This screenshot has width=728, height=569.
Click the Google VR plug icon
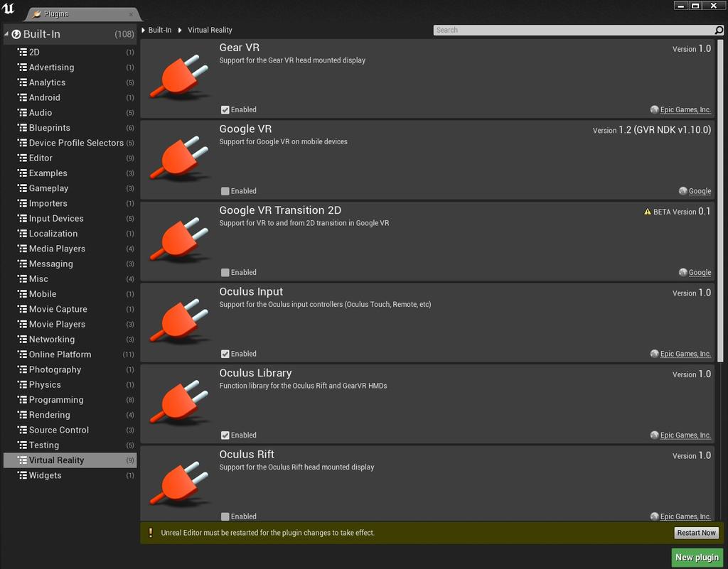pos(179,159)
